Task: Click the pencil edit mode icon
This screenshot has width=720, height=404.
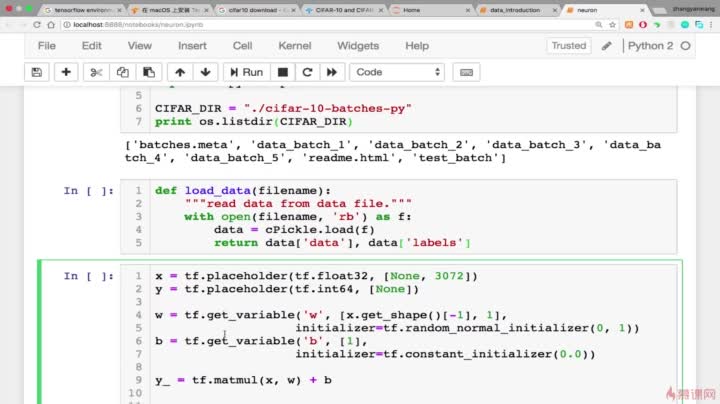Action: [x=607, y=45]
